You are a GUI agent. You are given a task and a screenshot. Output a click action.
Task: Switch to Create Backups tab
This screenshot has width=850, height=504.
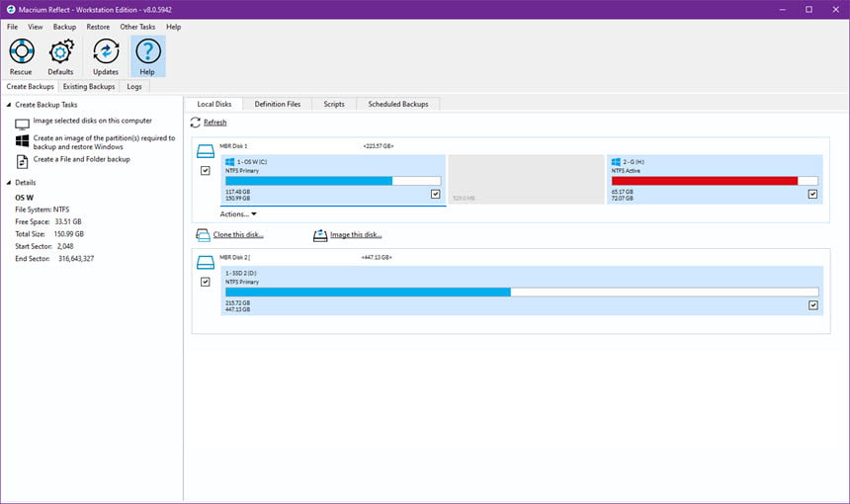(x=31, y=87)
